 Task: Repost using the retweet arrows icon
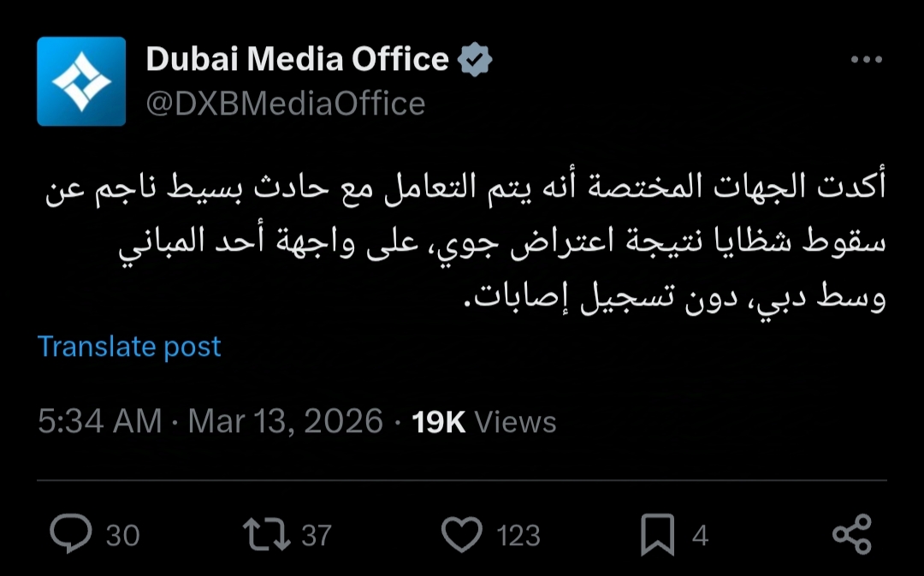pos(265,534)
